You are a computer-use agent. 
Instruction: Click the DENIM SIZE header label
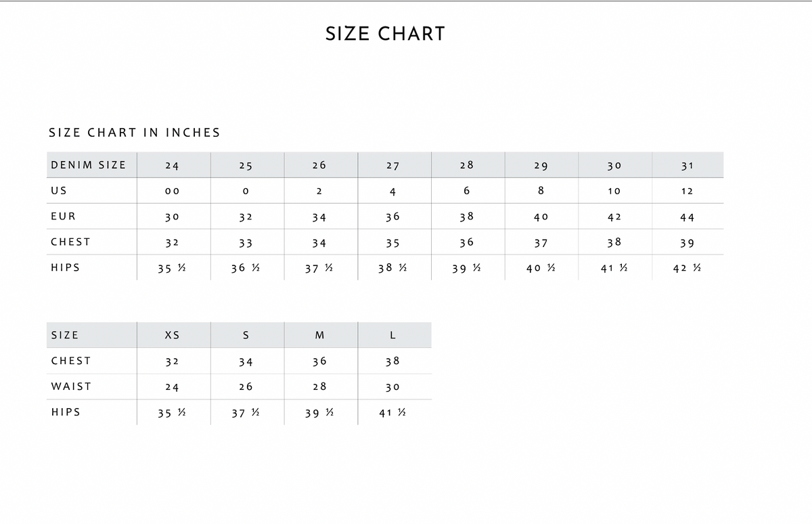click(89, 165)
